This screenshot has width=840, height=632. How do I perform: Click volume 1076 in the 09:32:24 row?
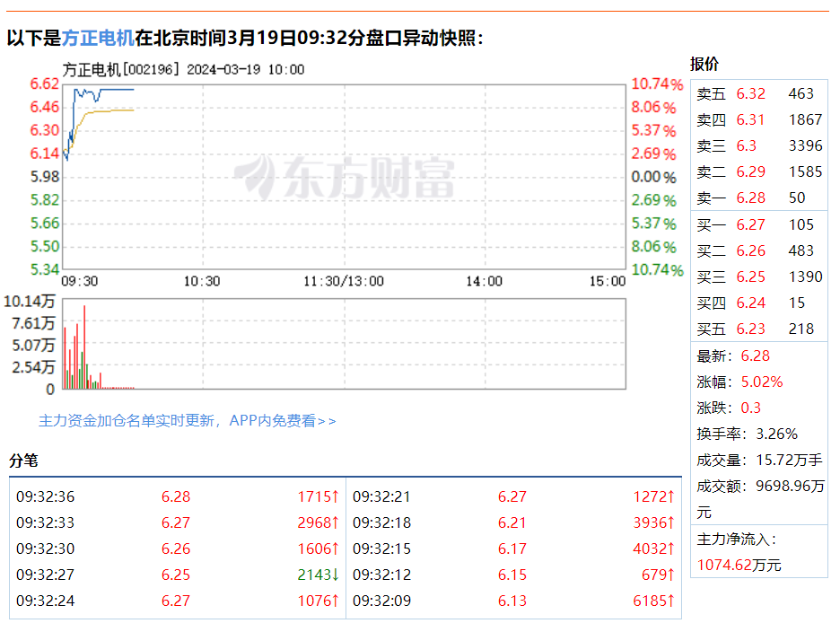click(319, 601)
